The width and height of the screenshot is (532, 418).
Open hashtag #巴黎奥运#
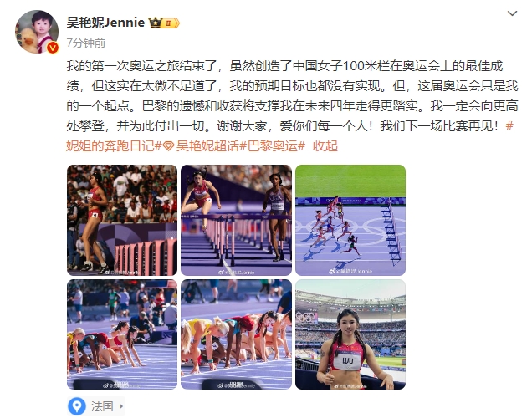coord(273,146)
